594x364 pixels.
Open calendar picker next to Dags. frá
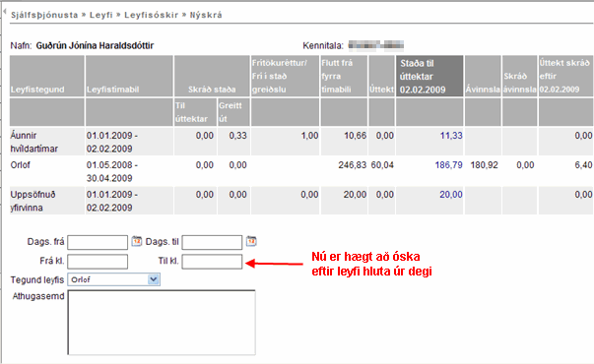point(136,241)
